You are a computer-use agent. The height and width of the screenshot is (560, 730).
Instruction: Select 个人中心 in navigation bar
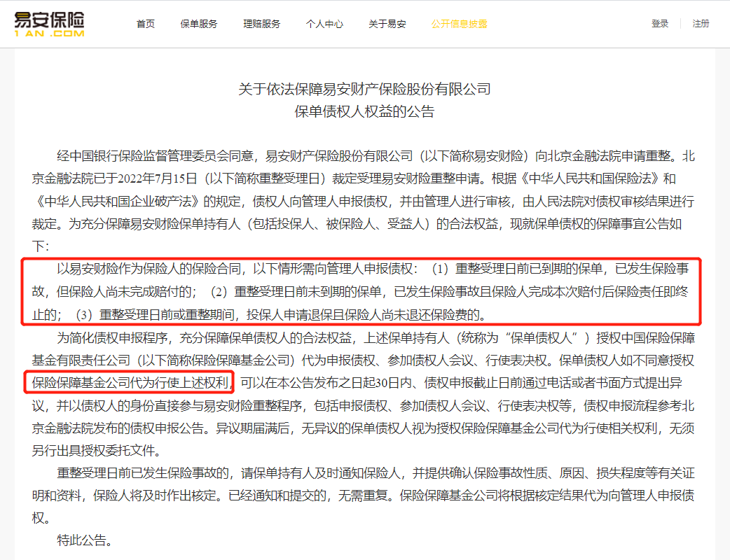pyautogui.click(x=324, y=24)
